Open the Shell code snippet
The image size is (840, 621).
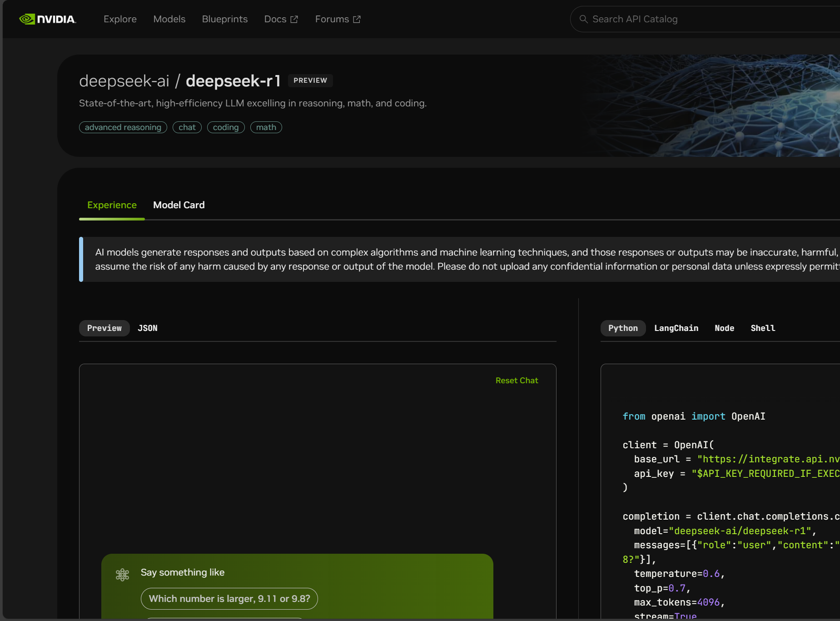(762, 328)
